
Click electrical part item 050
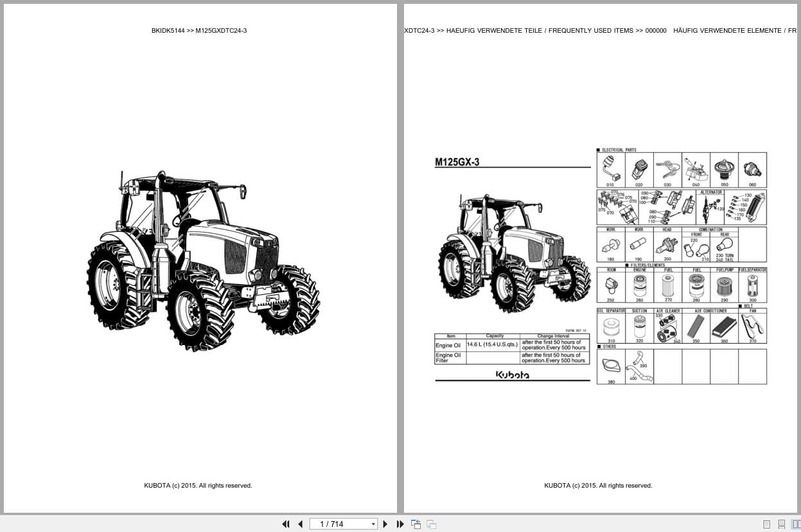coord(724,170)
